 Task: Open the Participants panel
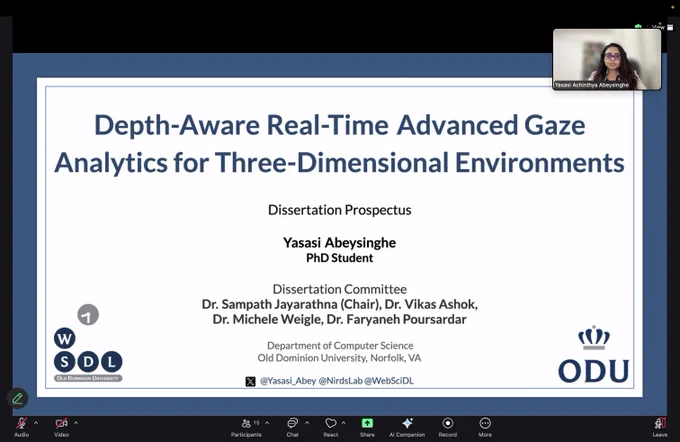(246, 427)
